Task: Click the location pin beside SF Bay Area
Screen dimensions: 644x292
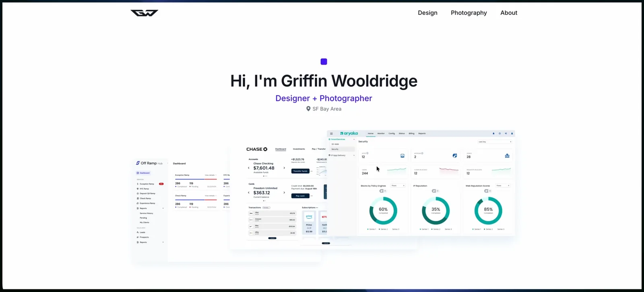Action: 308,109
